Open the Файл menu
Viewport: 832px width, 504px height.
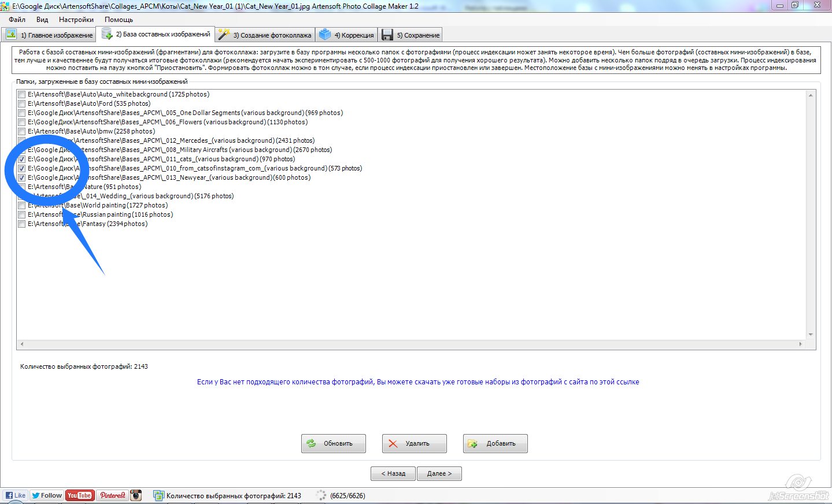click(x=17, y=20)
